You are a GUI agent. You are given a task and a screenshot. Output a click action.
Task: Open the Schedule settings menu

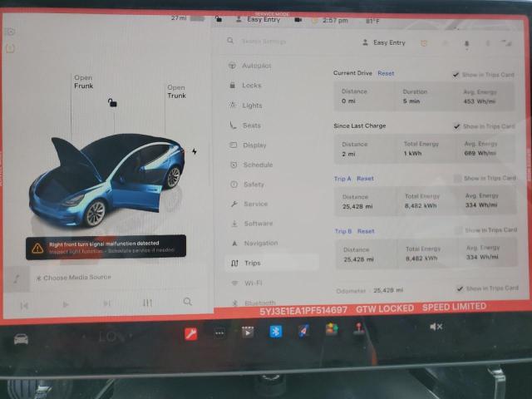[252, 165]
